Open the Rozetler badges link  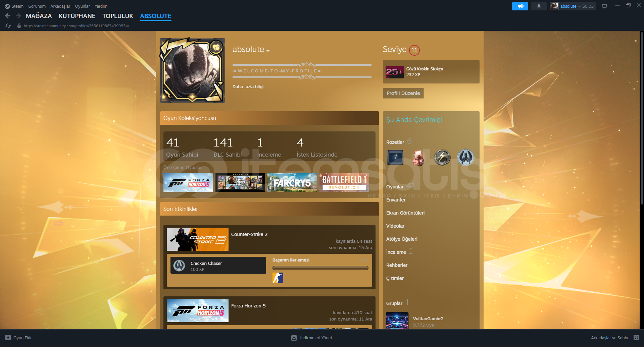coord(395,142)
